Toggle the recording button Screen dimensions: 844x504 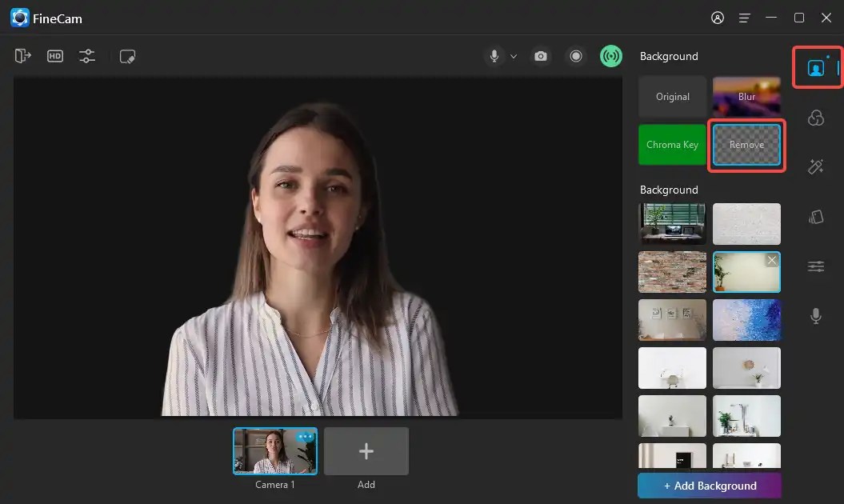coord(576,56)
